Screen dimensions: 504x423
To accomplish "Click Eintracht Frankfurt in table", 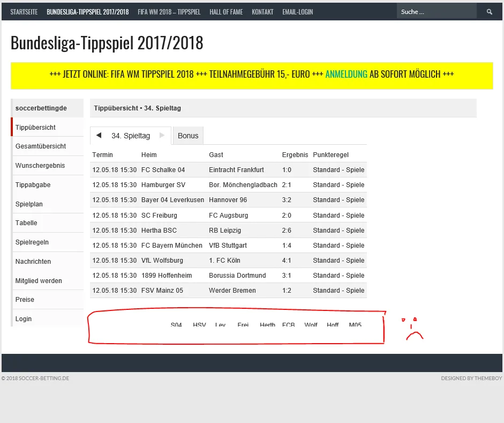I will [236, 170].
